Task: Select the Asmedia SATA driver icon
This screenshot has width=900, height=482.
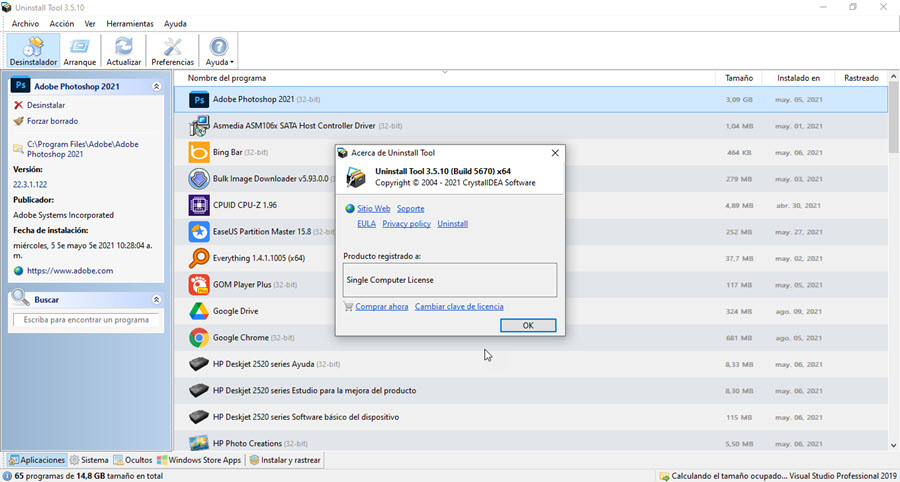Action: click(x=199, y=126)
